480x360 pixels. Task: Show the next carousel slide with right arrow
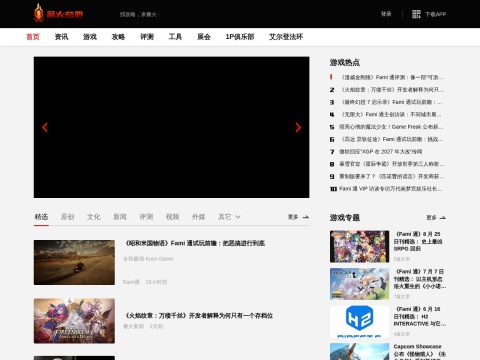[298, 127]
